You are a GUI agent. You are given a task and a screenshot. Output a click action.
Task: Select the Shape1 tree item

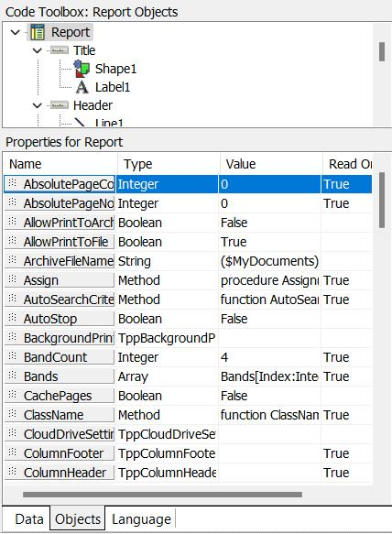(x=115, y=69)
